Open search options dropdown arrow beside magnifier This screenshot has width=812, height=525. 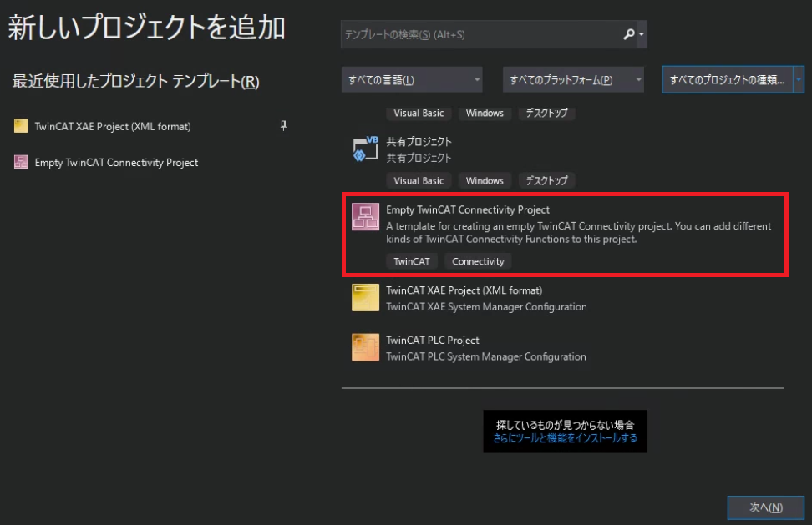pos(642,34)
